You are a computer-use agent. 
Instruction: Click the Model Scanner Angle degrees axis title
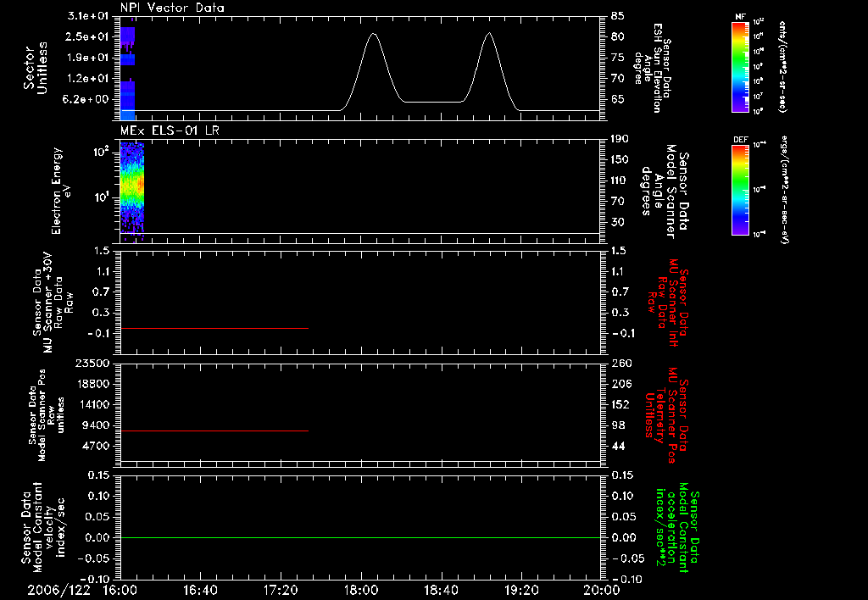pos(665,192)
